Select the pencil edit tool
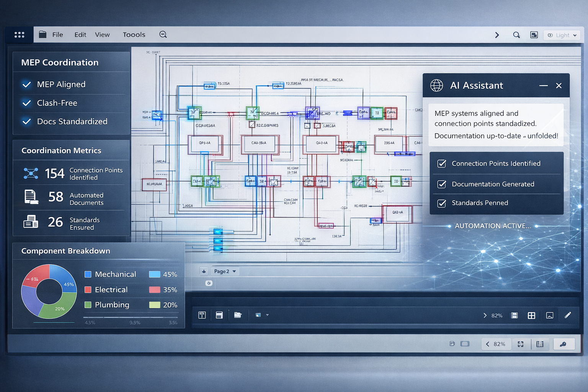 (568, 315)
